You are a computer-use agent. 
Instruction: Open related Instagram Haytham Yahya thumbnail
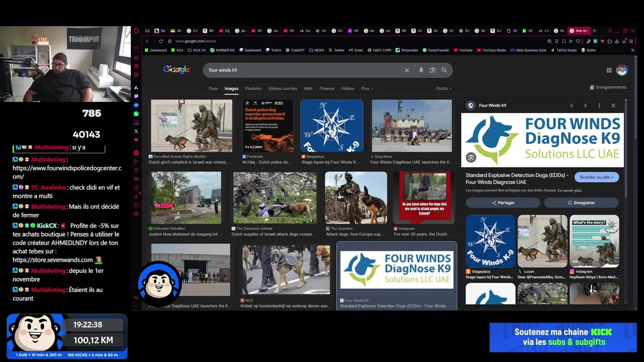594,241
